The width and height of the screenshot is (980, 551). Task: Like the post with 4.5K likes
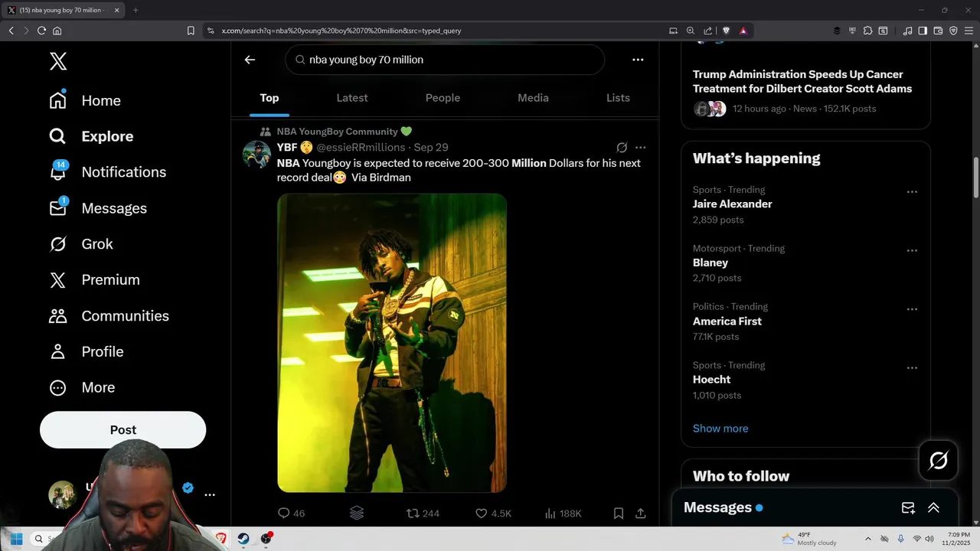point(493,514)
